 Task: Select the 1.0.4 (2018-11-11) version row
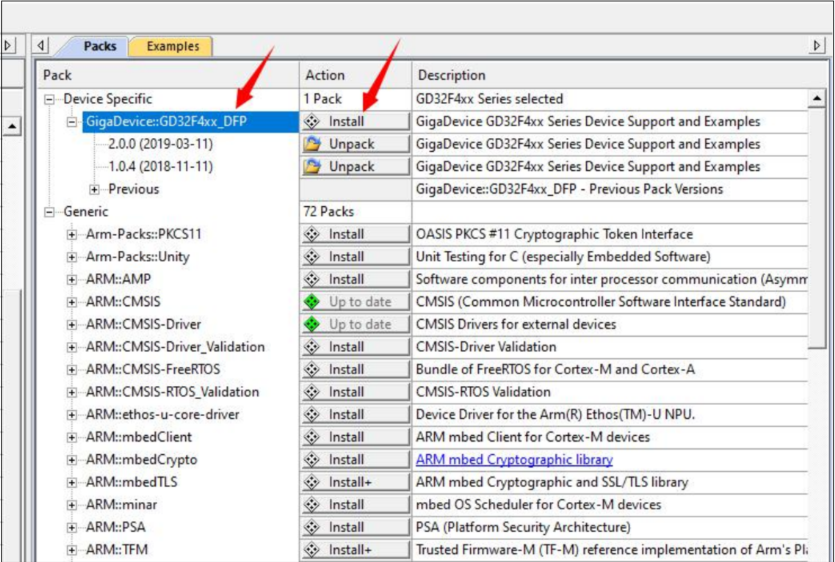[160, 167]
